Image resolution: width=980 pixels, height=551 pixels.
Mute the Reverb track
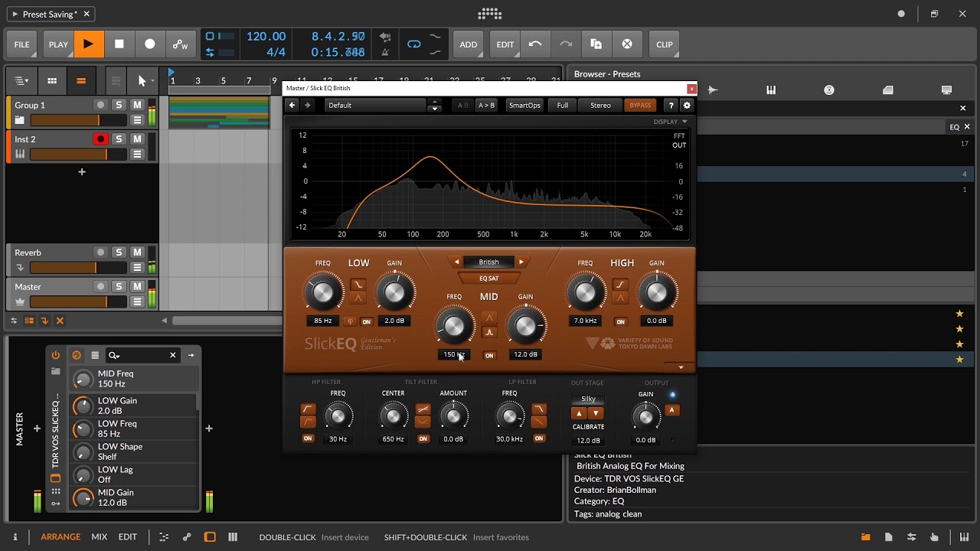pos(137,253)
